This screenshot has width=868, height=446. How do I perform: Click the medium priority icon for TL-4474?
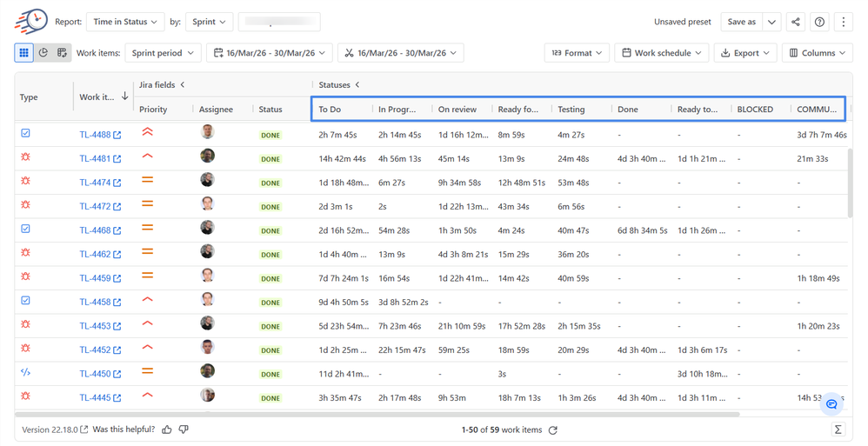click(x=147, y=180)
